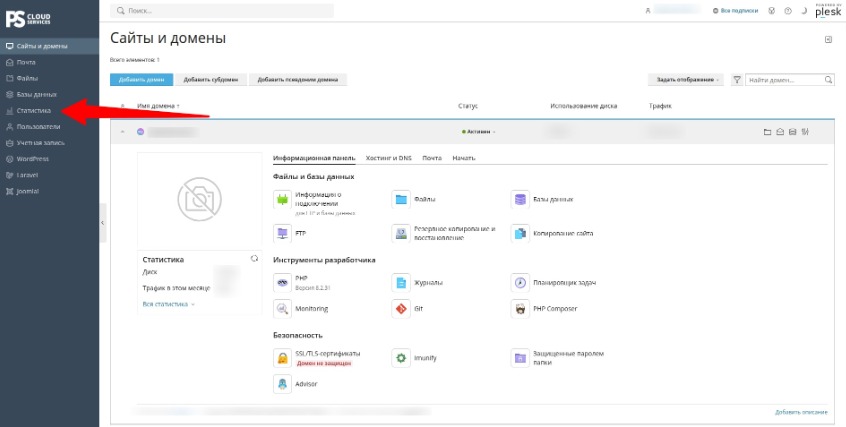Viewport: 846px width, 427px height.
Task: Go to Файлы in the sidebar
Action: (49, 79)
